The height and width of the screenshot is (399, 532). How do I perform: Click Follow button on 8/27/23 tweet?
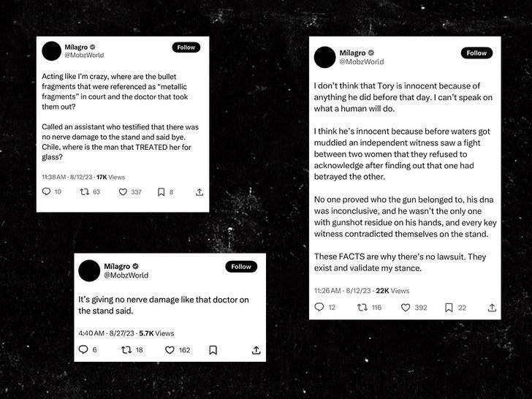[241, 267]
